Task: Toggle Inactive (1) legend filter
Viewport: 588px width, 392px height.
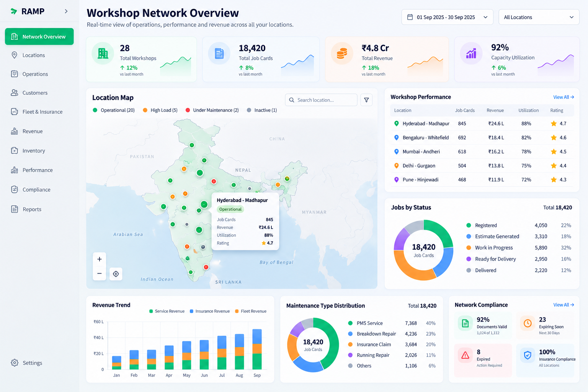Action: click(262, 110)
